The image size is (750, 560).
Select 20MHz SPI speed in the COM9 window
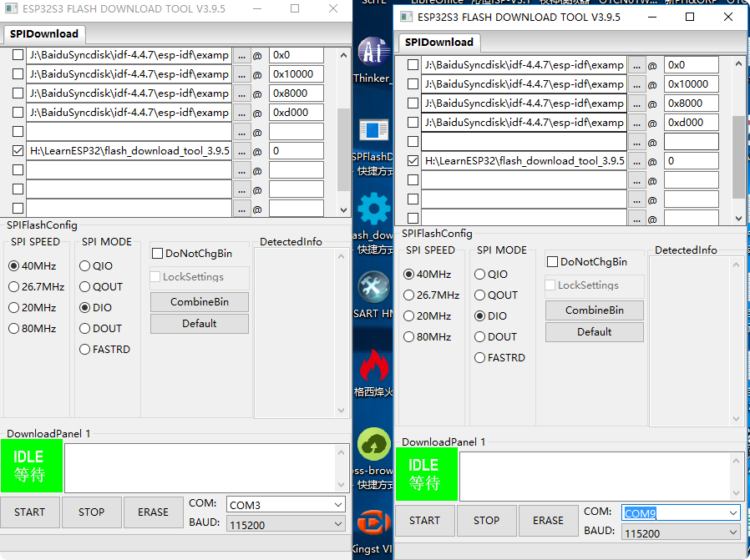427,315
